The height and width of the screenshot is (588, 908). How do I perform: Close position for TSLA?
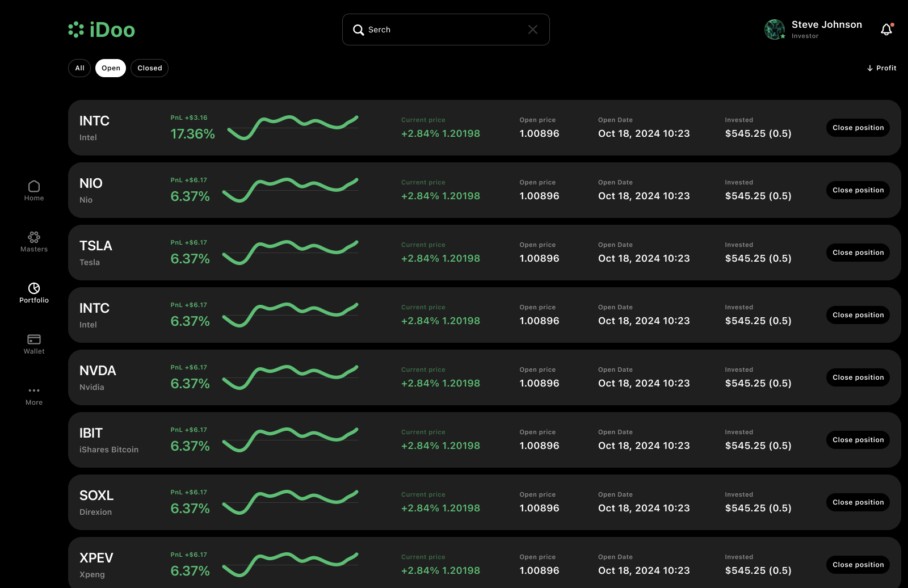(x=857, y=253)
